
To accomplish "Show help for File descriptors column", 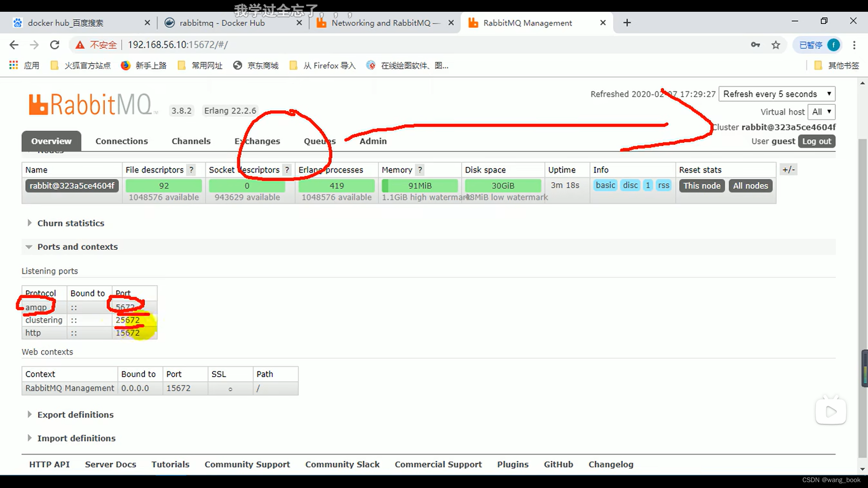I will pyautogui.click(x=191, y=170).
